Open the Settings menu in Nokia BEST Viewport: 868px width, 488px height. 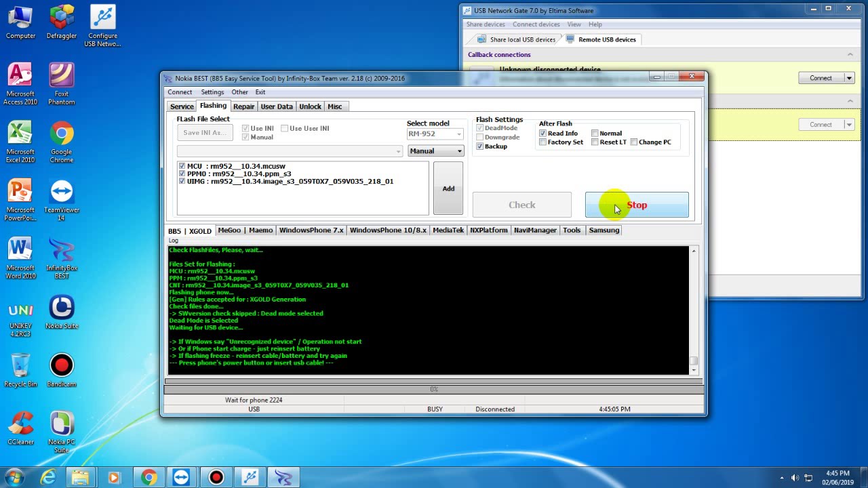pyautogui.click(x=212, y=92)
